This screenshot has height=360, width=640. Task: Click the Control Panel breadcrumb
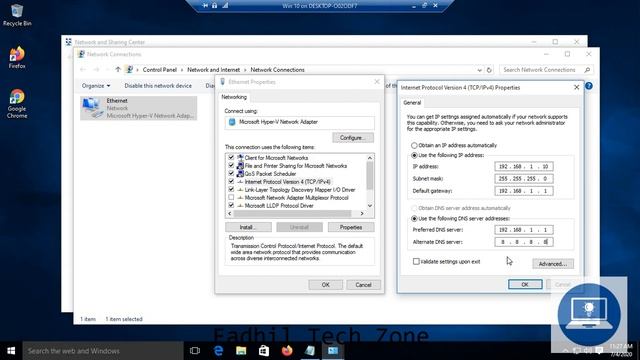coord(160,70)
